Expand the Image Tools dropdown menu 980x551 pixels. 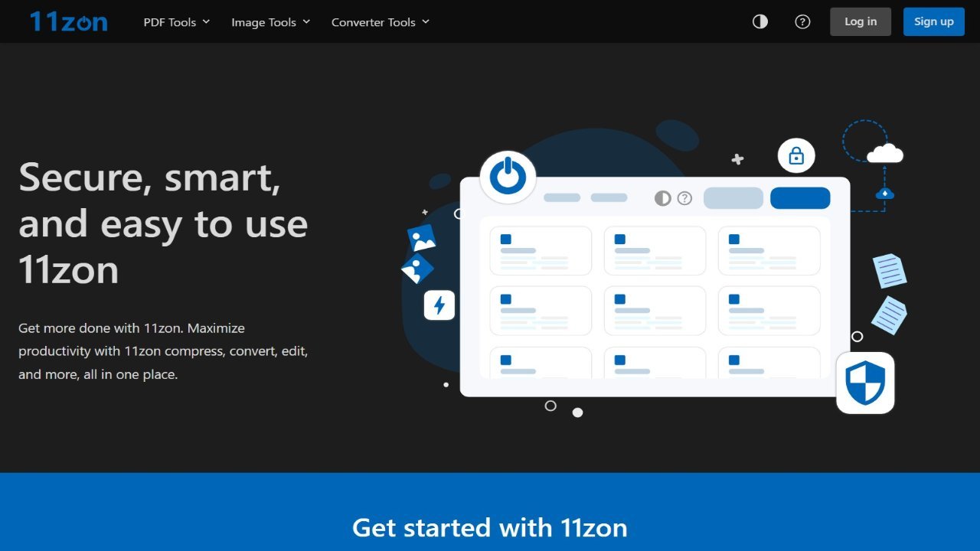(271, 22)
